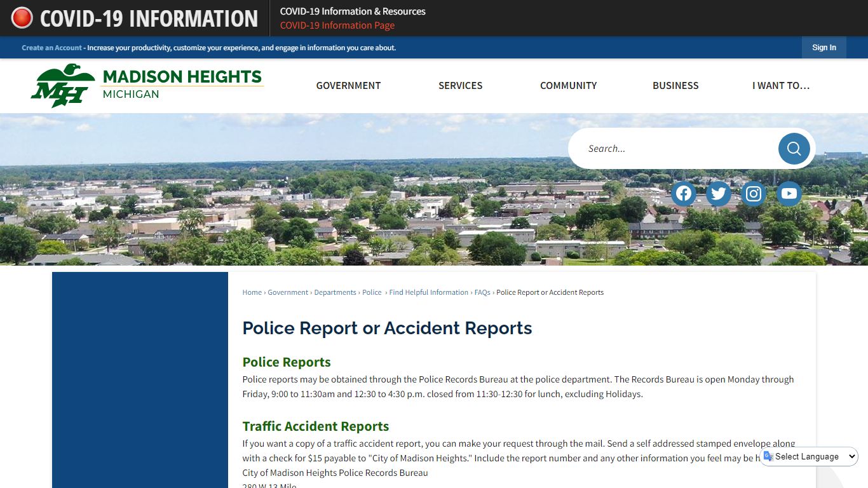Screen dimensions: 868x488
Task: Click the Departments breadcrumb link
Action: pos(335,292)
